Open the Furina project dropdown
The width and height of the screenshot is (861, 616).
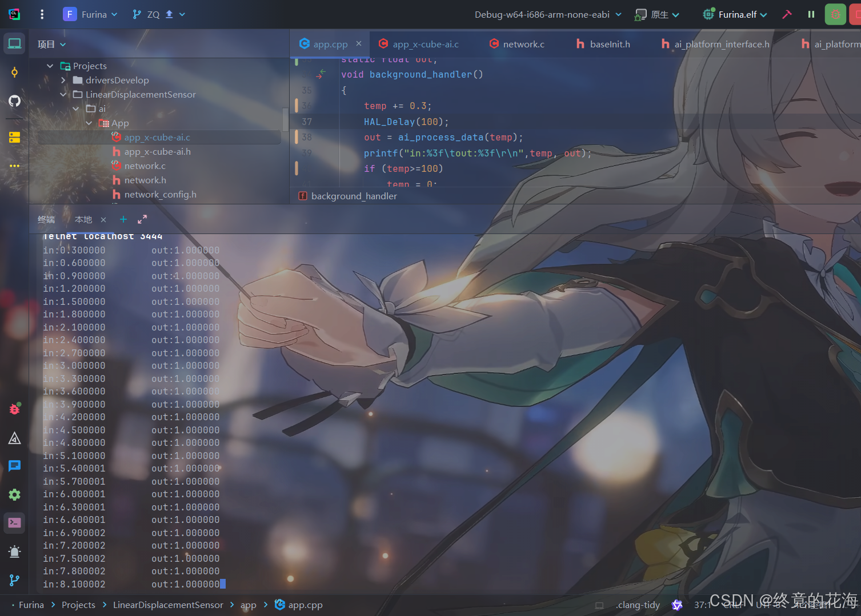coord(90,14)
